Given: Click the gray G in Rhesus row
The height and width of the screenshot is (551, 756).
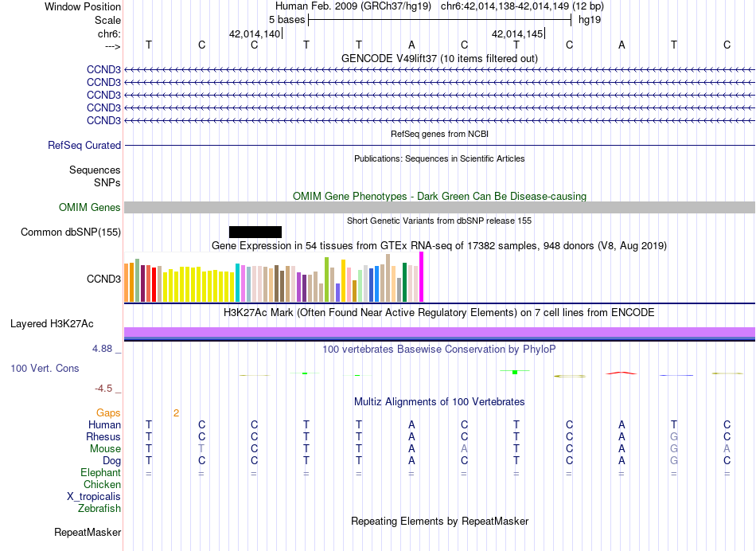Looking at the screenshot, I should pos(674,436).
